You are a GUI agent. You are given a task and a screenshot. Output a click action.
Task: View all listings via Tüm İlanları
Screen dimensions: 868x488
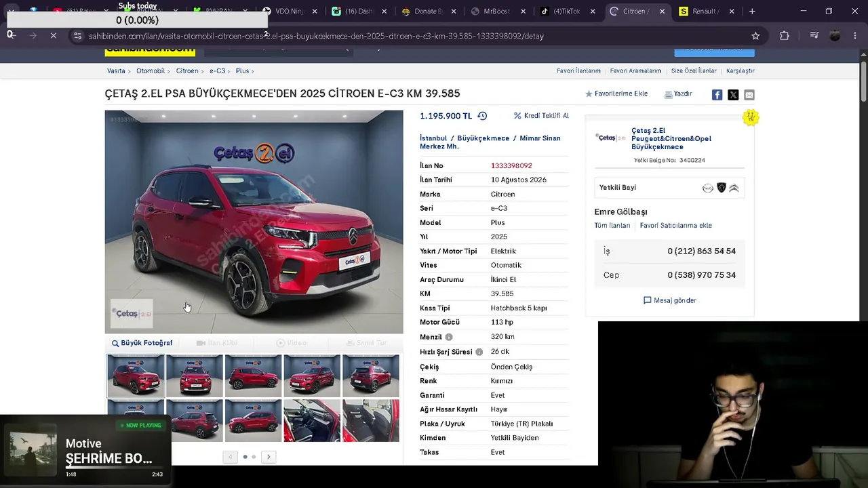(x=612, y=226)
